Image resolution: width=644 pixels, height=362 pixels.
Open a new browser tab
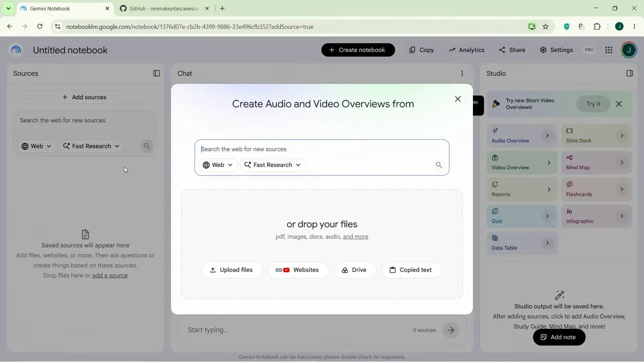coord(222,9)
